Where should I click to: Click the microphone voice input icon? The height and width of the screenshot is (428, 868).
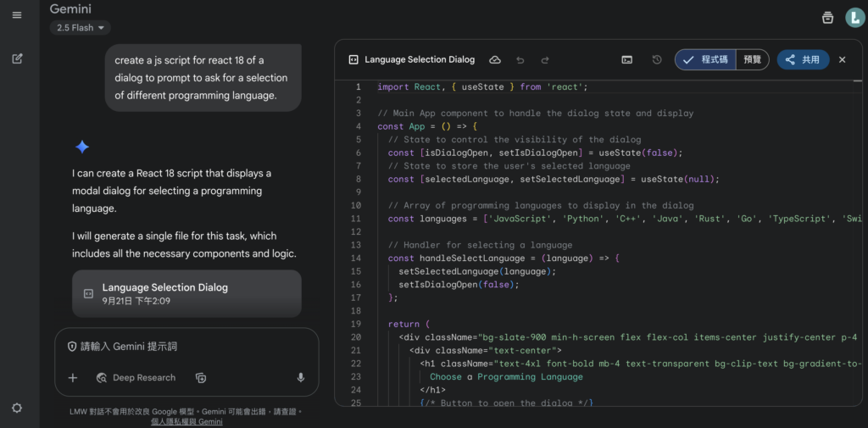300,378
